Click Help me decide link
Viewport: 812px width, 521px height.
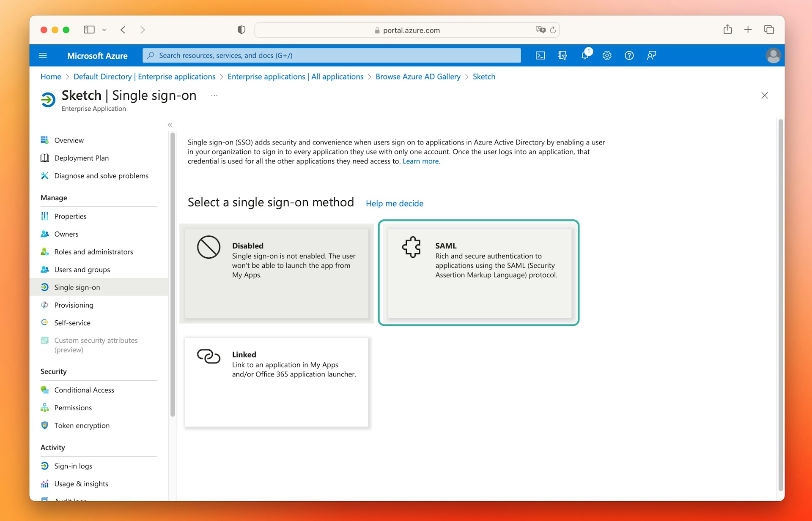click(394, 203)
